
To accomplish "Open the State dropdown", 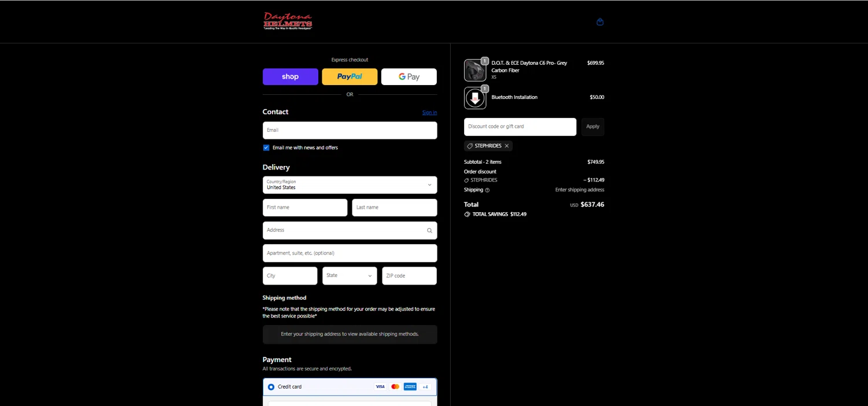I will click(350, 276).
